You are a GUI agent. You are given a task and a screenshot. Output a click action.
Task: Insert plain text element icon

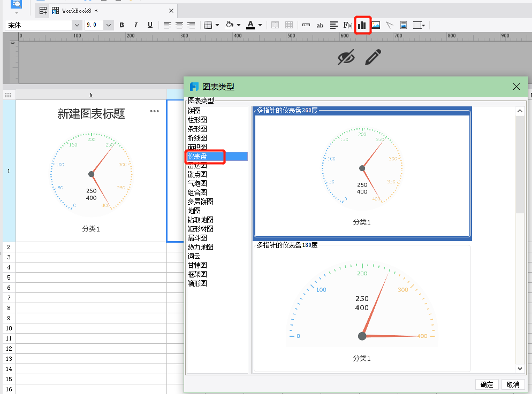pos(306,25)
